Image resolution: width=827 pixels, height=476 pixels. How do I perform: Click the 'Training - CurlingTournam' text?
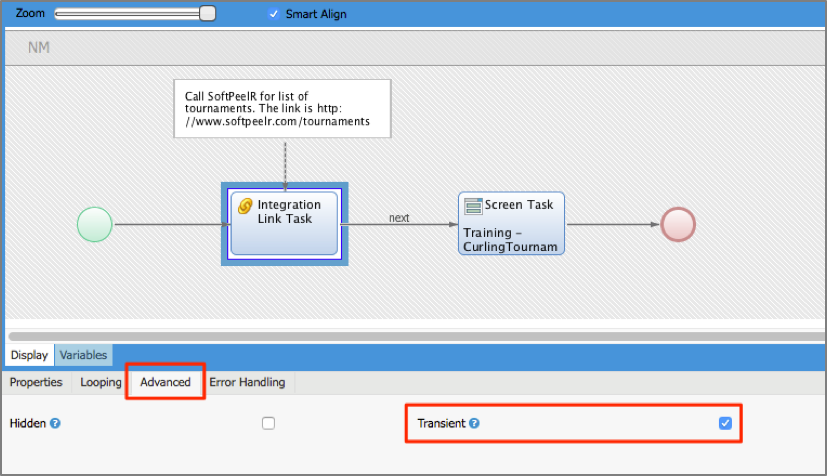(510, 240)
